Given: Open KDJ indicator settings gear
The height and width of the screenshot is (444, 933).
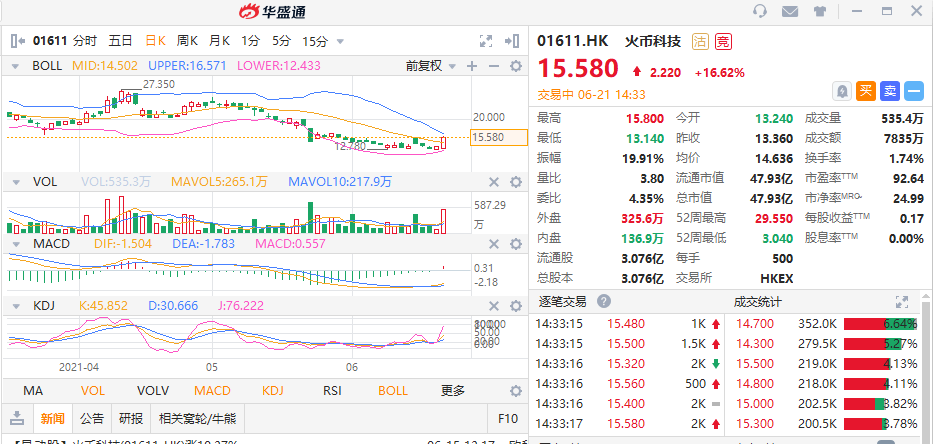Looking at the screenshot, I should click(x=516, y=306).
